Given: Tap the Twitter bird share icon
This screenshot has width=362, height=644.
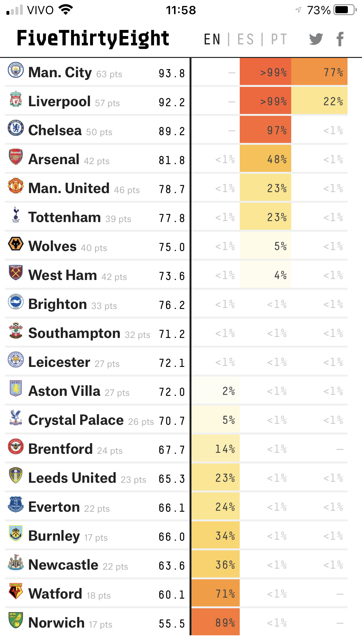Looking at the screenshot, I should click(x=316, y=39).
